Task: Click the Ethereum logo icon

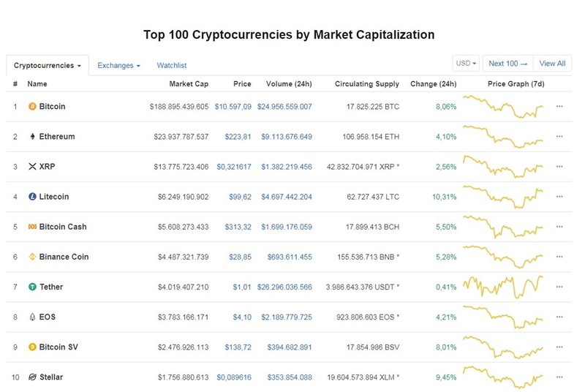Action: (32, 137)
